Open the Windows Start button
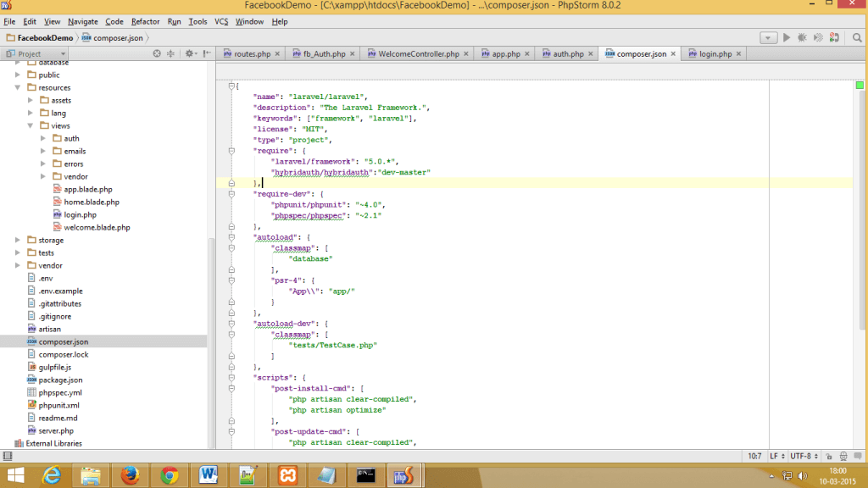 pyautogui.click(x=15, y=475)
